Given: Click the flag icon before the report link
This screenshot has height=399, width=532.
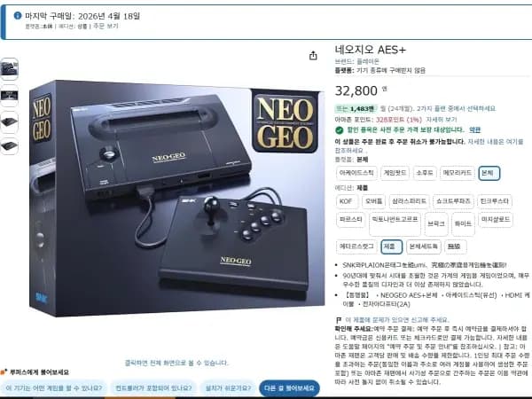Looking at the screenshot, I should click(339, 320).
